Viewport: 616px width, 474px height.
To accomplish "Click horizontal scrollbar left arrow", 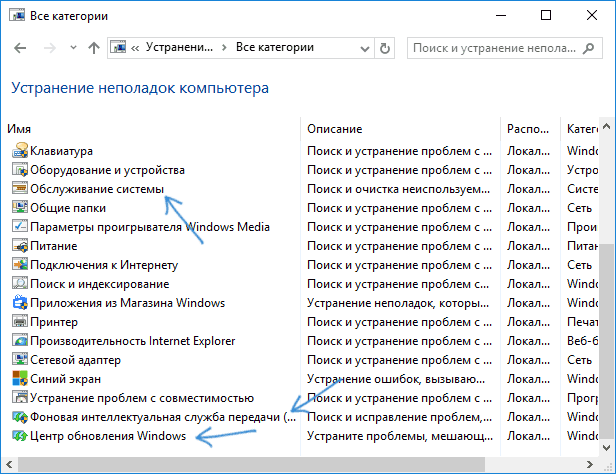I will [9, 464].
